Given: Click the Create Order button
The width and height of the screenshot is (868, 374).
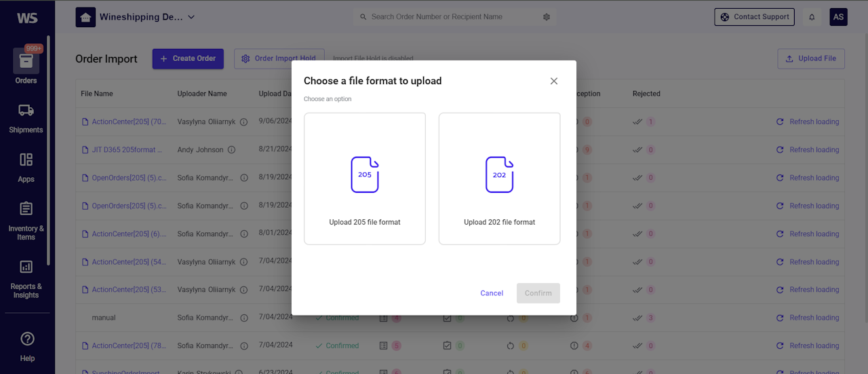Looking at the screenshot, I should pyautogui.click(x=188, y=59).
